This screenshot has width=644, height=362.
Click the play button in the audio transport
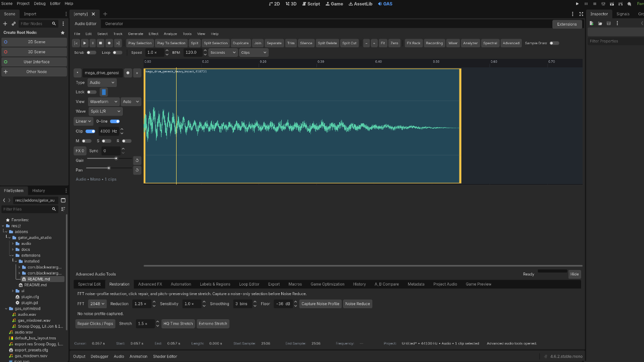pyautogui.click(x=85, y=43)
